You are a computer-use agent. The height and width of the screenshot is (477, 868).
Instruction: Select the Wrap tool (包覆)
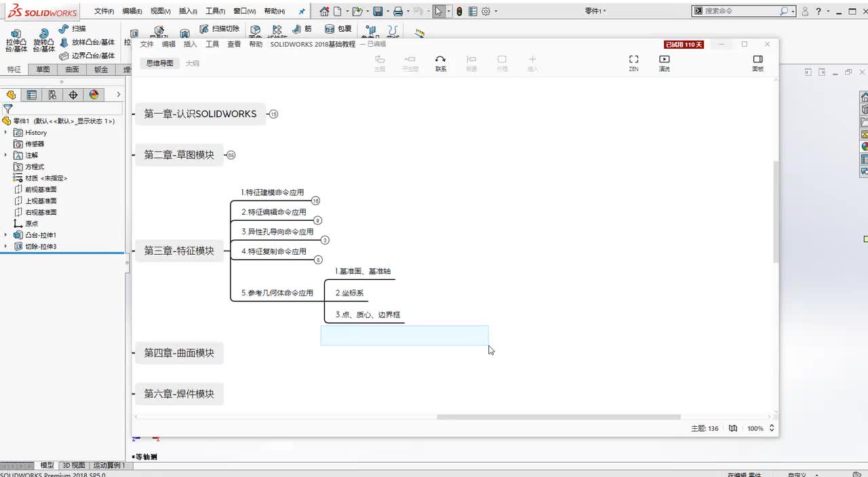[x=338, y=29]
